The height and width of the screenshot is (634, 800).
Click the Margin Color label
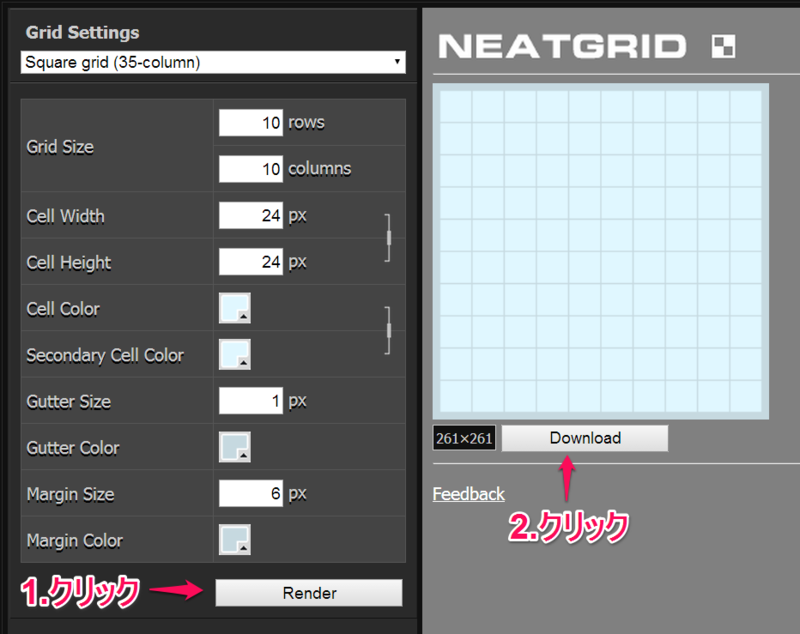(75, 541)
